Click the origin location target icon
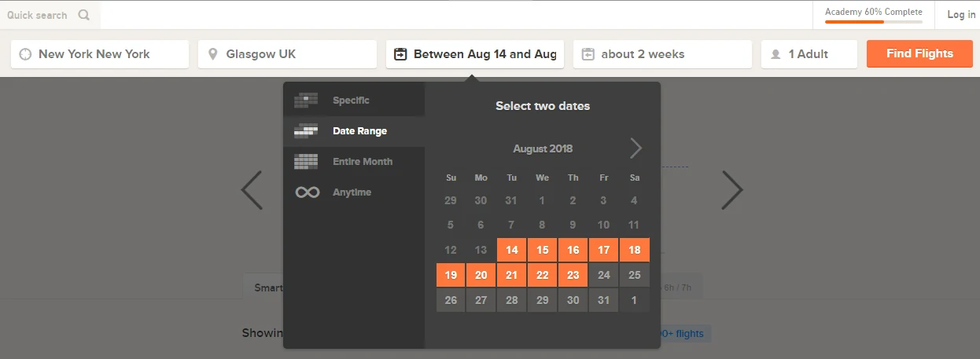 (25, 54)
